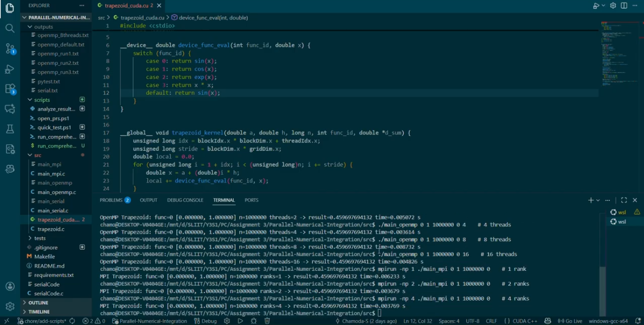Screen dimensions: 644x325
Task: Expand the tests folder
Action: pos(40,238)
